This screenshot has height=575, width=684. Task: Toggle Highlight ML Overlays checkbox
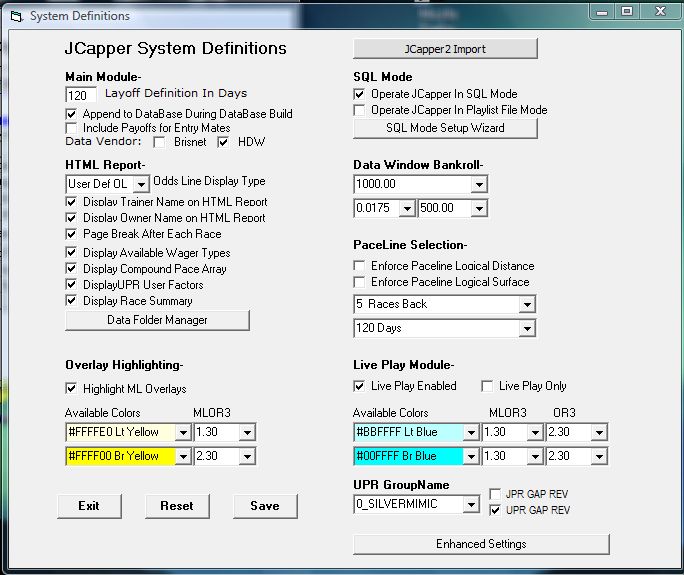tap(71, 388)
